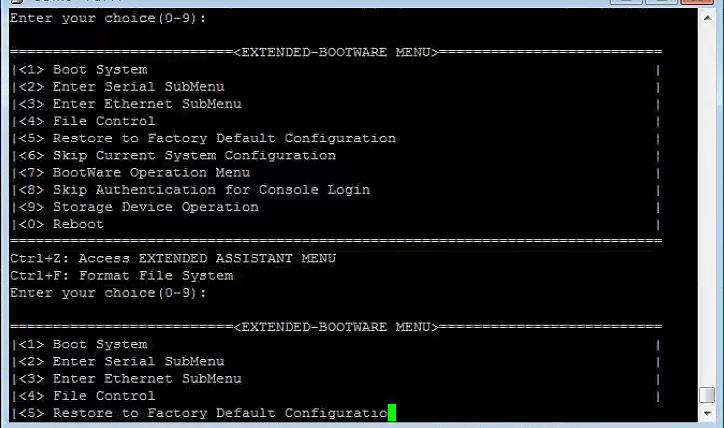
Task: Click the Ctrl+Z Access EXTENDED ASSISTANT MENU text
Action: (173, 258)
